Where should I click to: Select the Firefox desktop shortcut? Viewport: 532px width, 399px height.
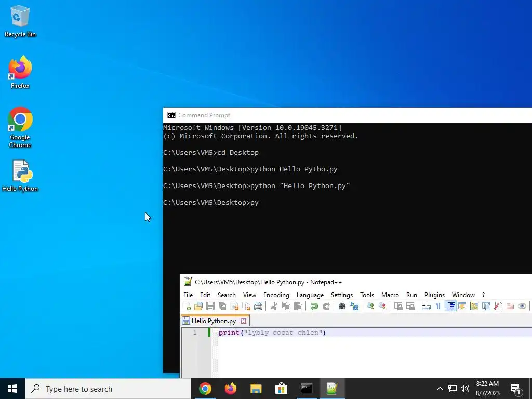click(x=20, y=72)
